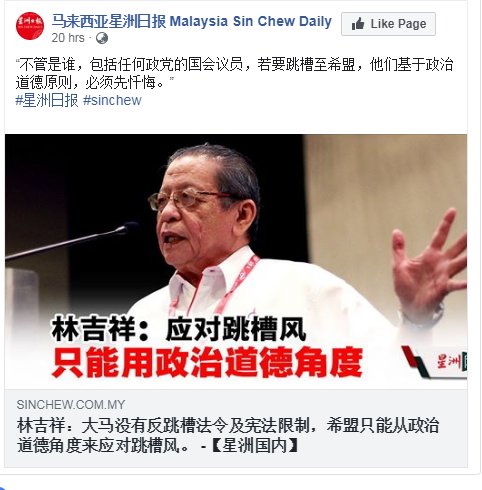Click the Like Page button

pos(388,24)
